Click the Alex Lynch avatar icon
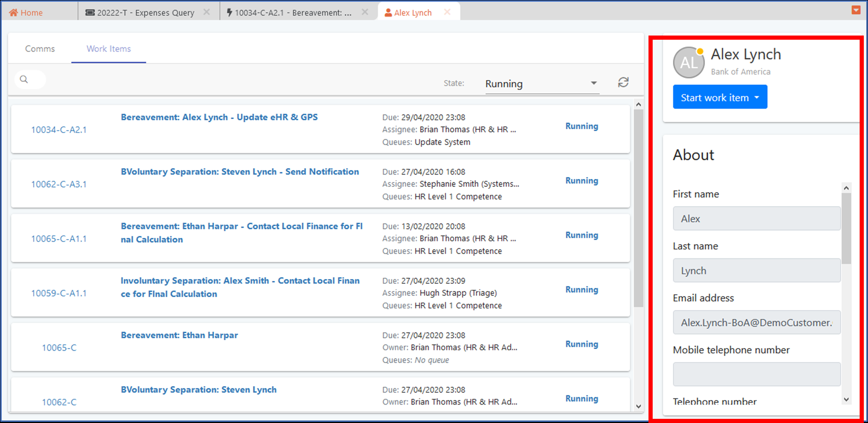868x423 pixels. (688, 63)
